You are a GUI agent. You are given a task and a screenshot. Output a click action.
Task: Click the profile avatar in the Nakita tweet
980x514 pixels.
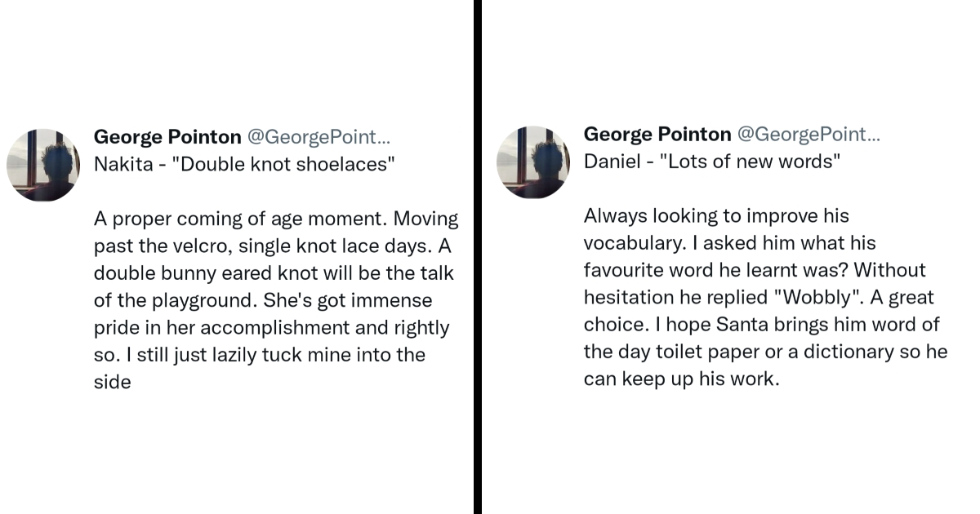tap(43, 164)
